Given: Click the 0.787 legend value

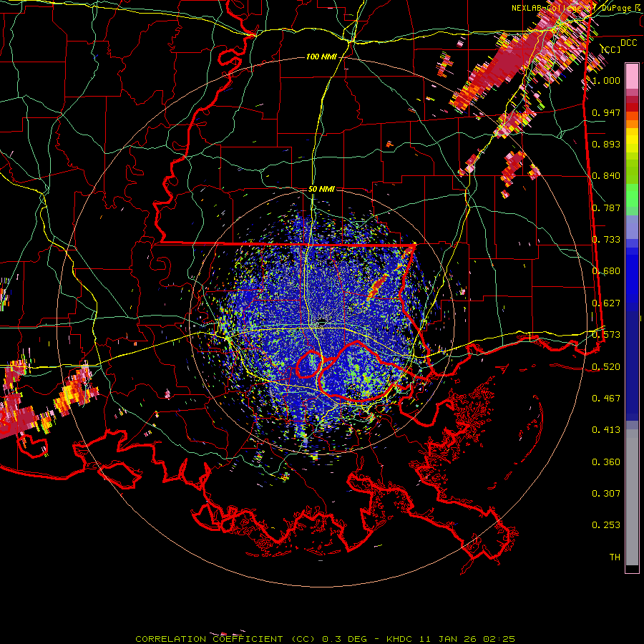Looking at the screenshot, I should coord(606,208).
